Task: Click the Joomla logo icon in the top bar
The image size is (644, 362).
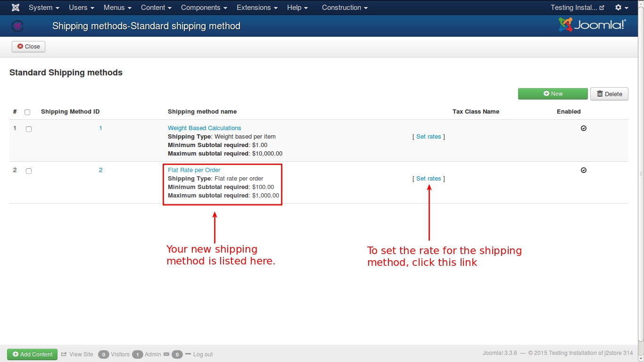Action: pos(16,8)
